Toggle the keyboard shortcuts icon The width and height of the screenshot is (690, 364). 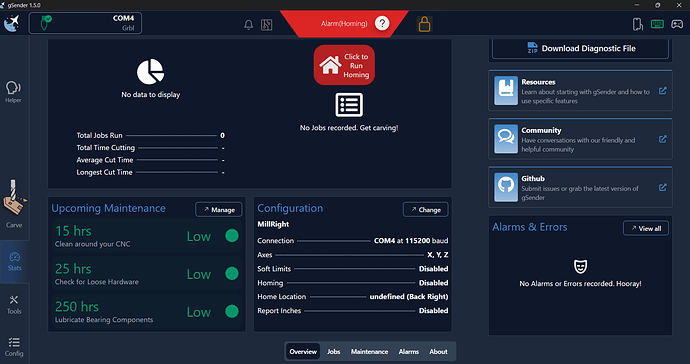tap(657, 24)
